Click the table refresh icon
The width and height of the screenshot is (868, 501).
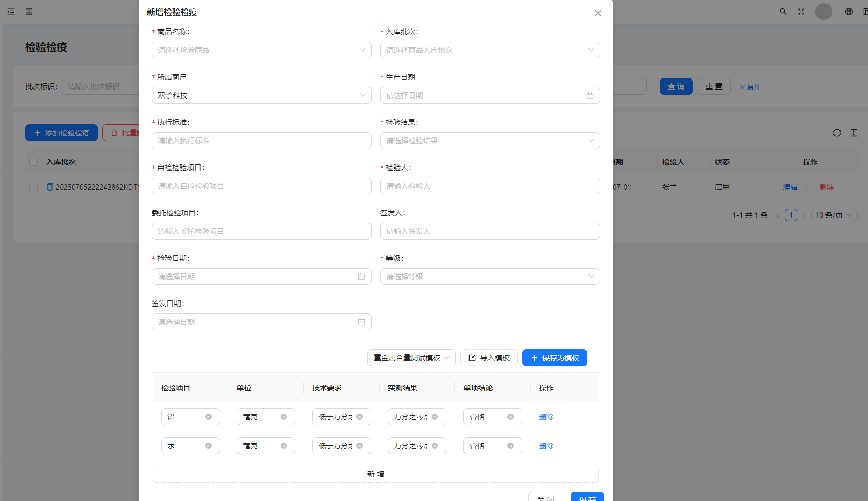point(837,133)
